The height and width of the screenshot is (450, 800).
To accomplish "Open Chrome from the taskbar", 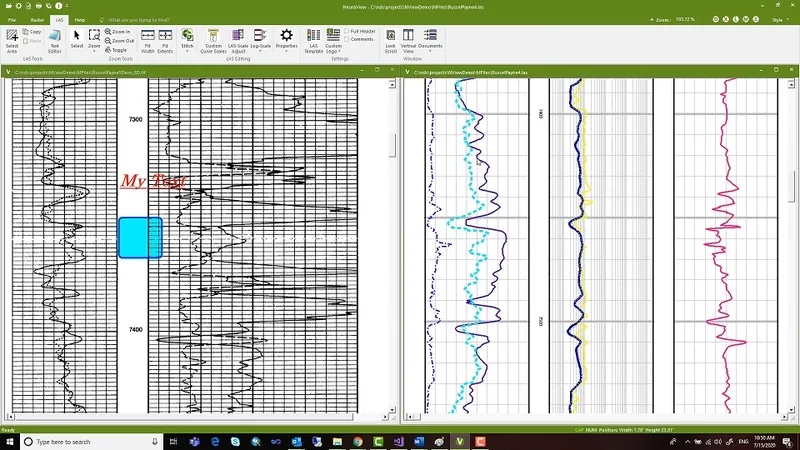I will [358, 442].
